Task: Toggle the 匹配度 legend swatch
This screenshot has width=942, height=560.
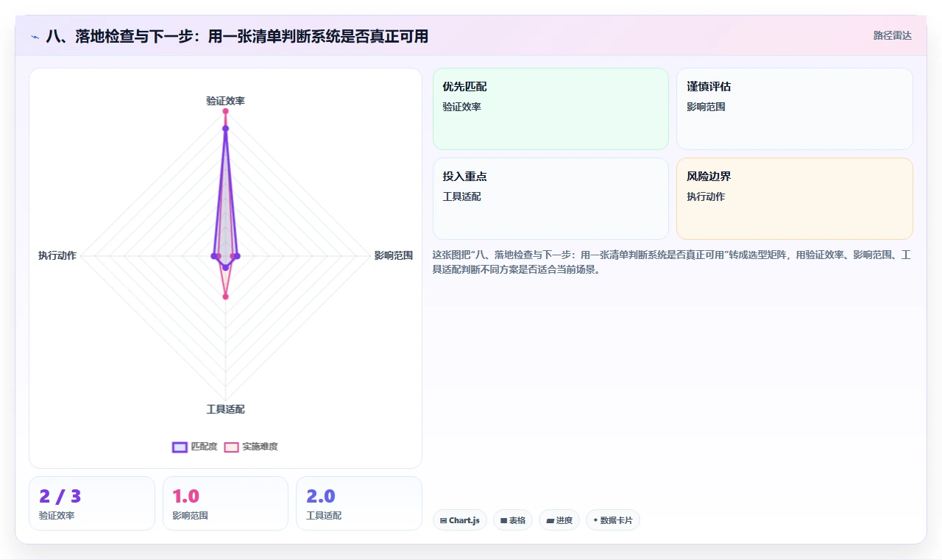Action: point(180,447)
